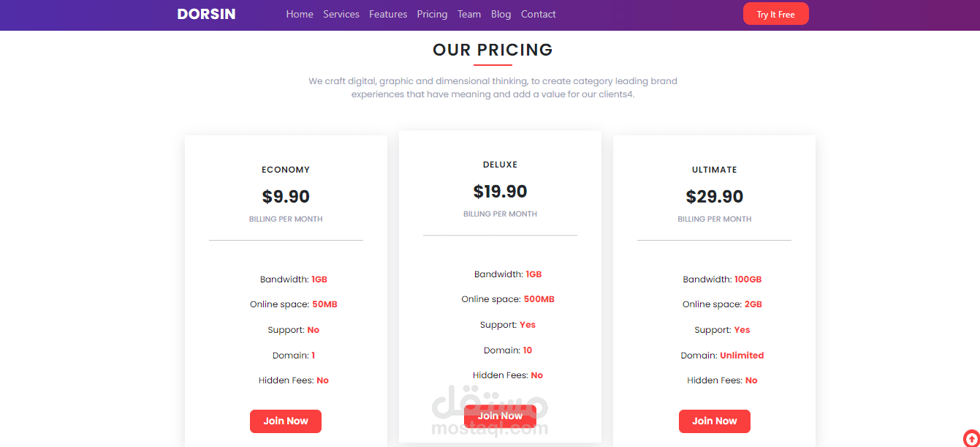Screen dimensions: 980x447
Task: Click the Unlimited domain value
Action: 742,356
